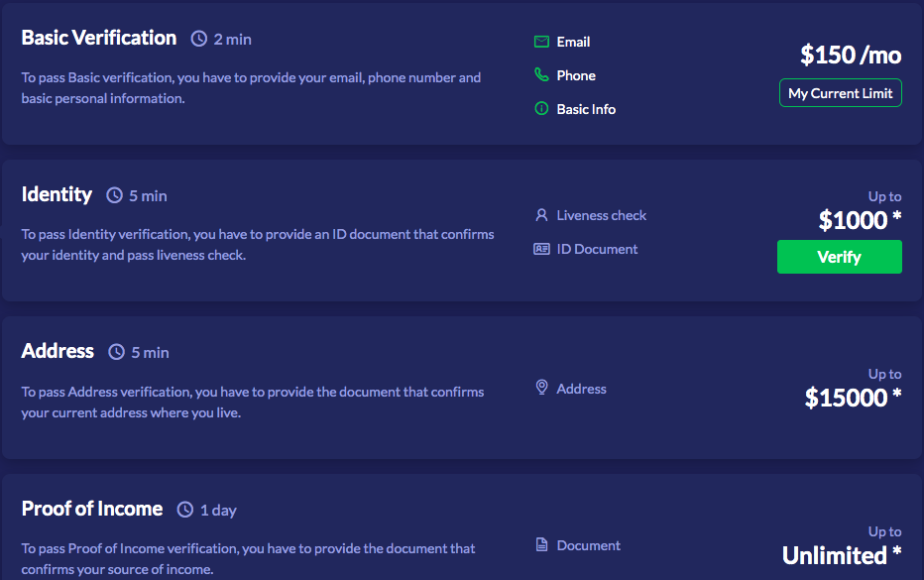Click the clock icon beside Proof of Income
Viewport: 924px width, 580px height.
(x=185, y=511)
